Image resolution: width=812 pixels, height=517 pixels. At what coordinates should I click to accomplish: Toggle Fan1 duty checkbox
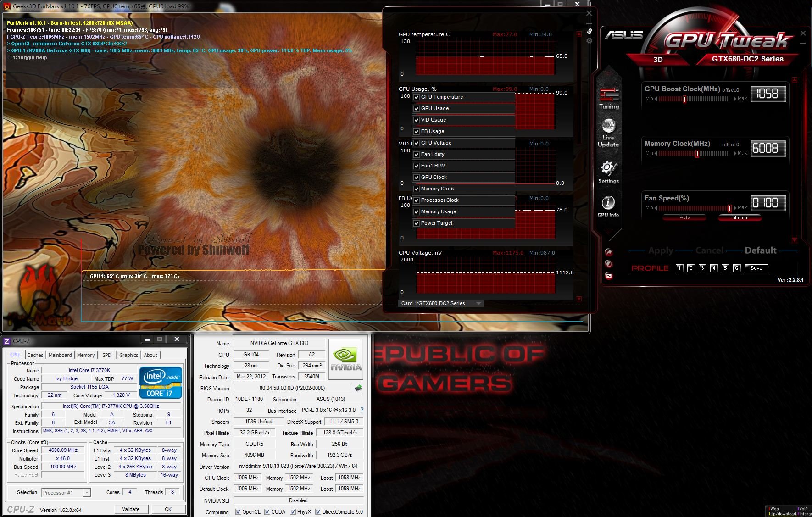[417, 155]
